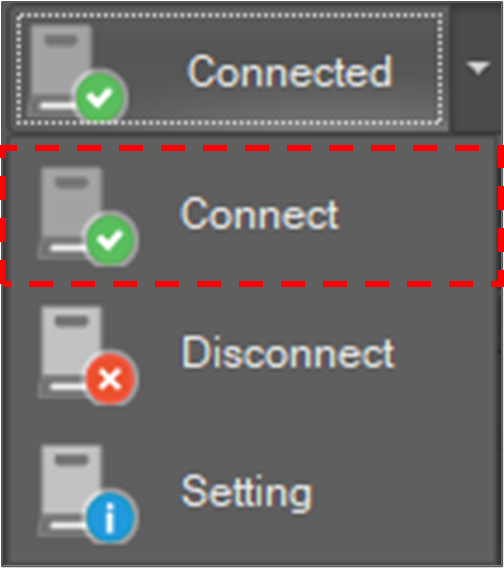
Task: Click the Connected status split button
Action: coord(230,68)
